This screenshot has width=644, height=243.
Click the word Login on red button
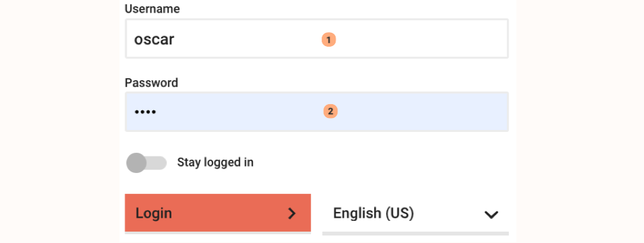(154, 214)
